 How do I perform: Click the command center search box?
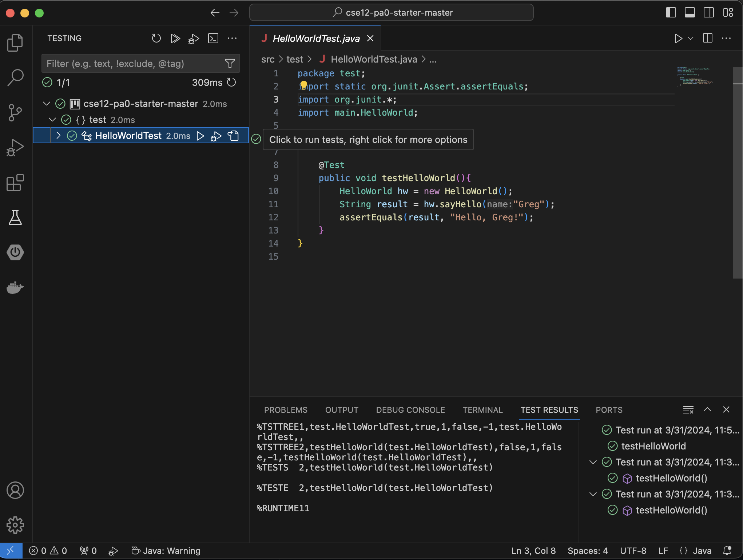[391, 13]
